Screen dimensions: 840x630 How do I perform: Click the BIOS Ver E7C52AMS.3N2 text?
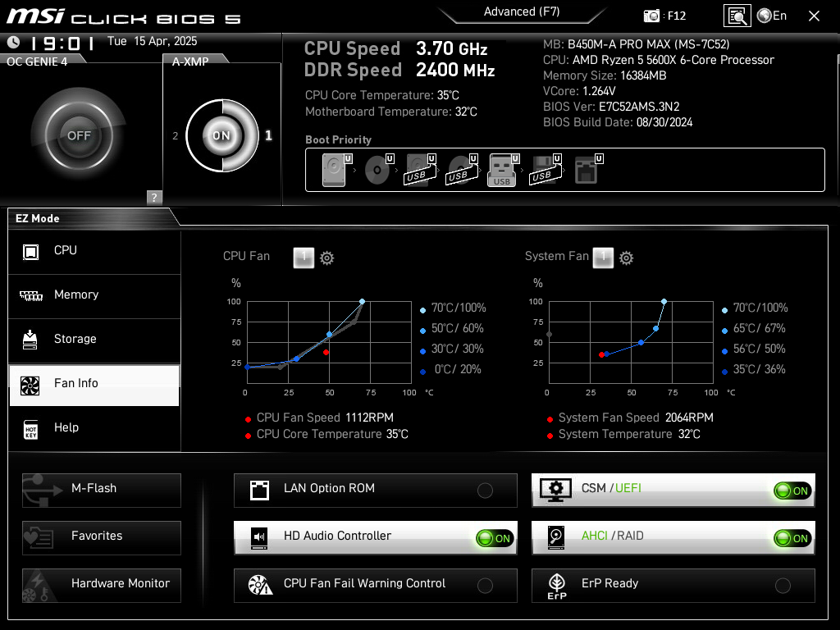(611, 107)
